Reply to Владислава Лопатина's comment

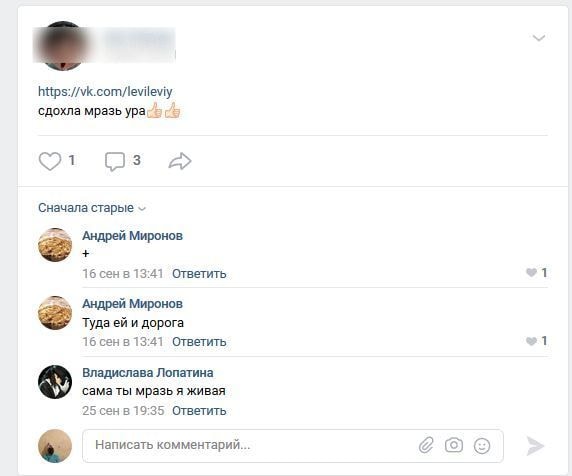199,411
